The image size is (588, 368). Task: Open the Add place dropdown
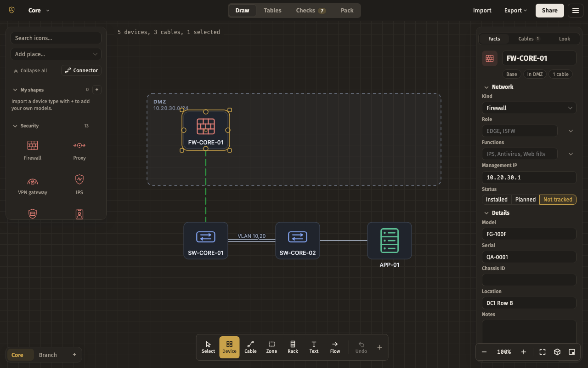pos(56,54)
